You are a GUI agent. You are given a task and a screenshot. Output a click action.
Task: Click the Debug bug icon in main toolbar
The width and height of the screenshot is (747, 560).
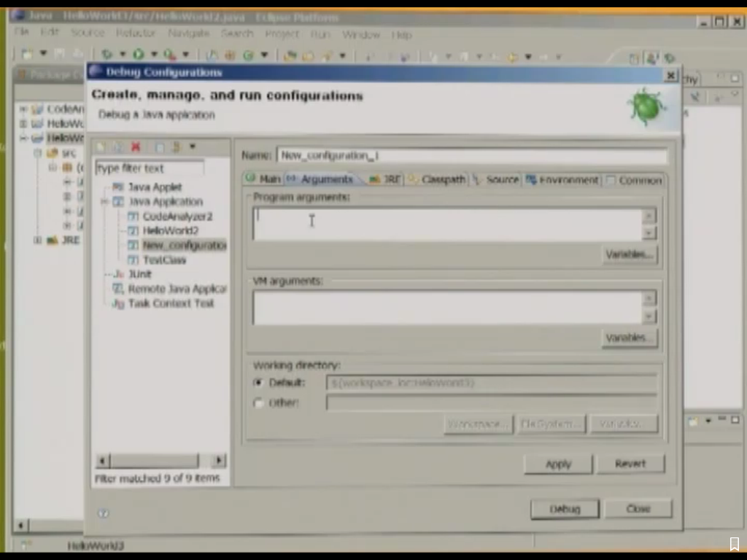(107, 54)
